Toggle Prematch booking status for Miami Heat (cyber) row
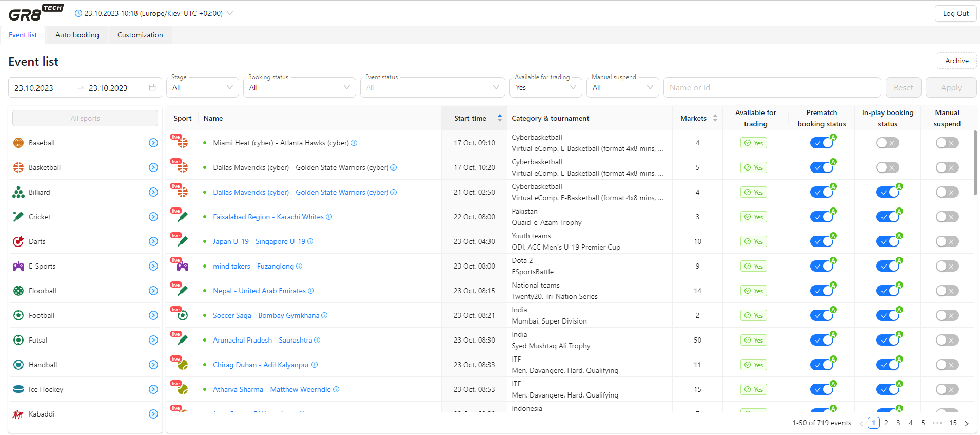Viewport: 980px width, 435px height. (822, 143)
